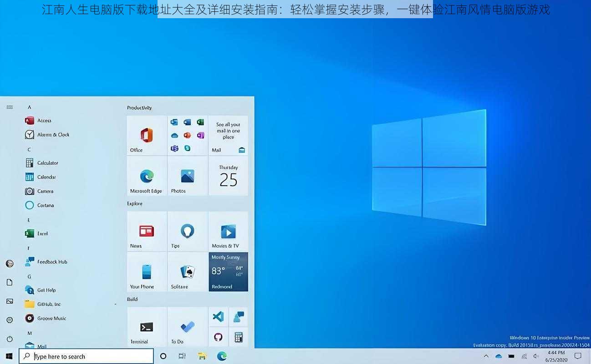Expand the GitHub, Inc folder
This screenshot has width=591, height=364.
coord(71,304)
